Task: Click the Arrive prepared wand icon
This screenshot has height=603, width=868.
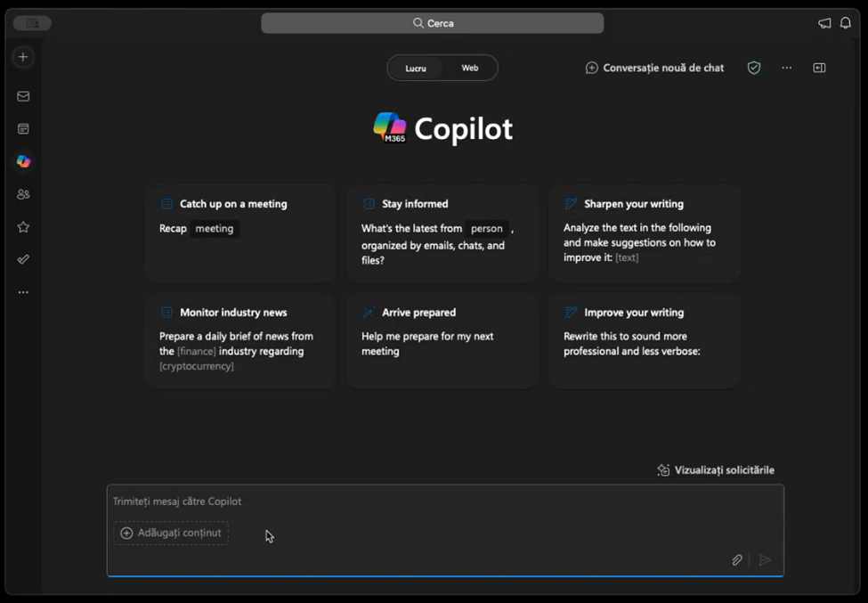Action: click(369, 313)
